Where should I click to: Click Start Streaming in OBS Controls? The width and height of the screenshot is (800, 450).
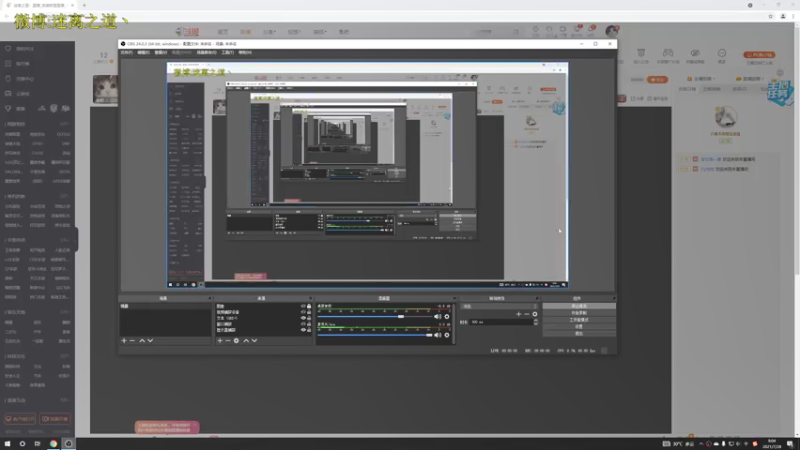(x=579, y=306)
